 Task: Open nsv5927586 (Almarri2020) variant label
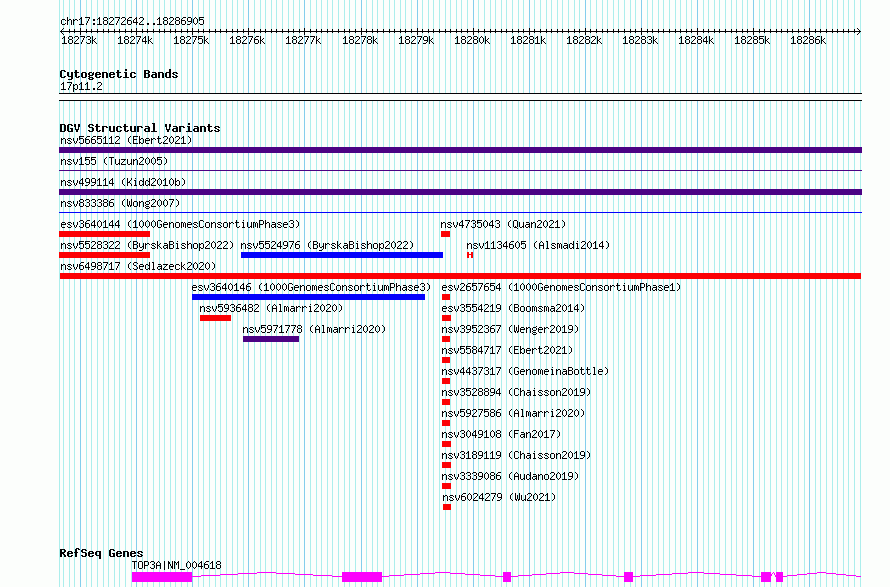click(513, 413)
